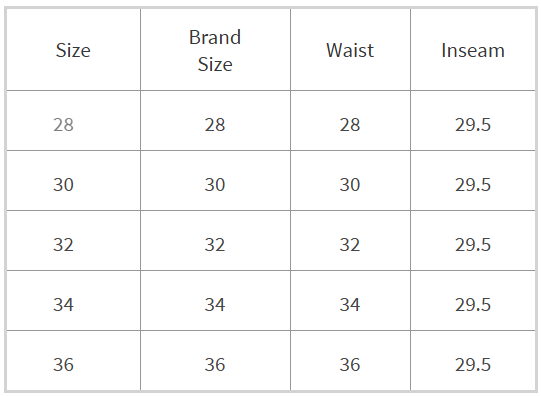
Task: Select size 36 in the Size column
Action: tap(63, 365)
